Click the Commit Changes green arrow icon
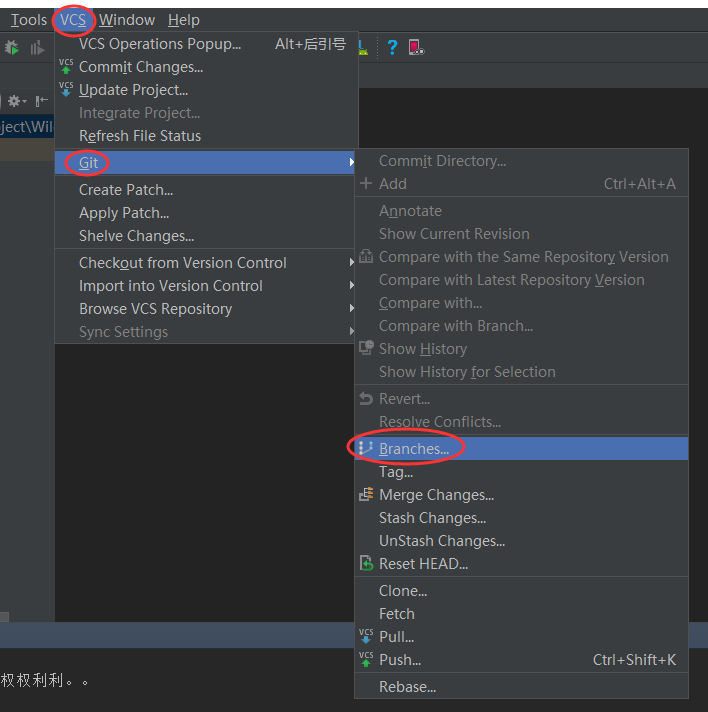708x712 pixels. point(66,66)
